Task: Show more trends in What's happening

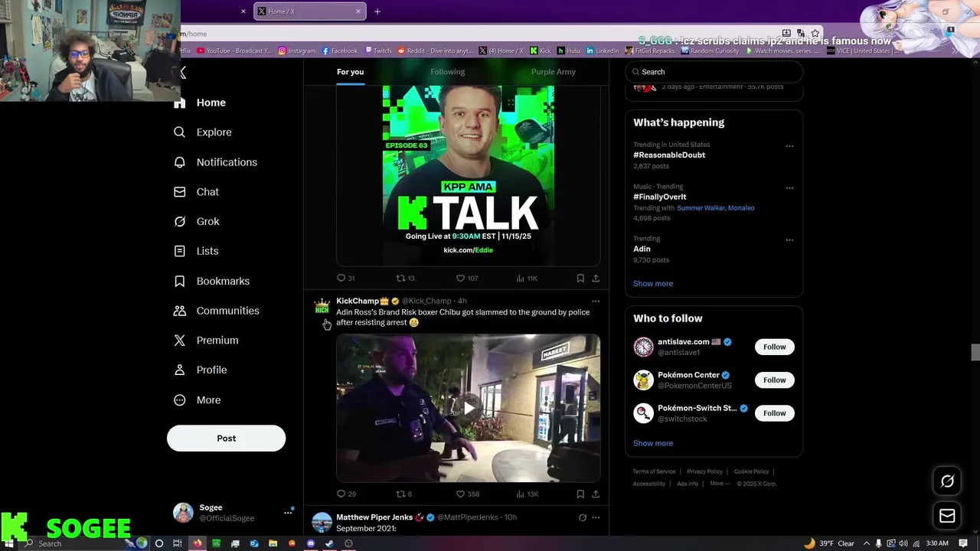Action: pyautogui.click(x=653, y=283)
